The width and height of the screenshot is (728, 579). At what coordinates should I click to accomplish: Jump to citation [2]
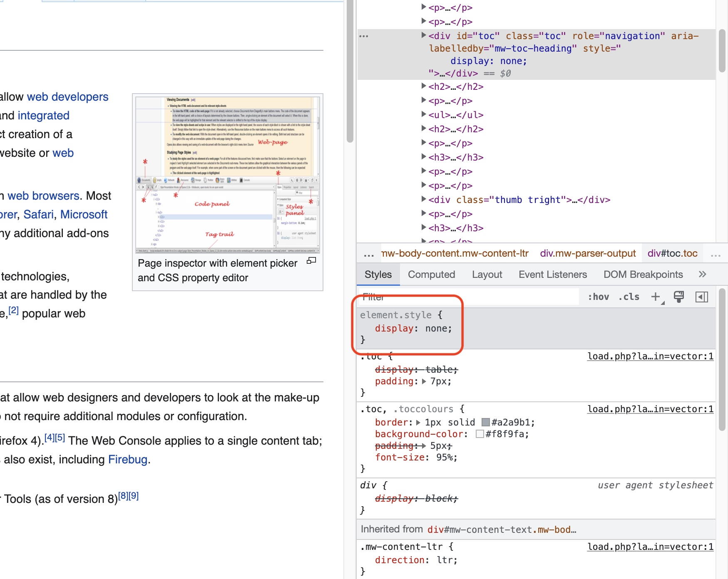(x=13, y=310)
